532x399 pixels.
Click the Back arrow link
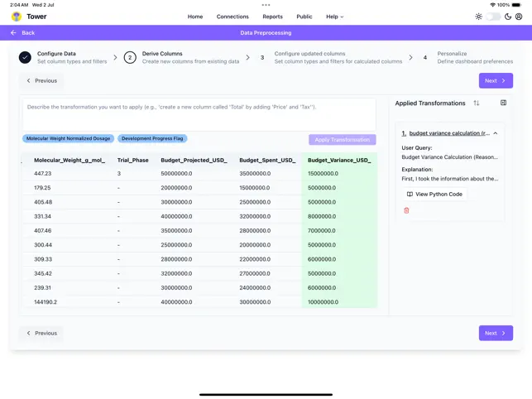point(23,33)
